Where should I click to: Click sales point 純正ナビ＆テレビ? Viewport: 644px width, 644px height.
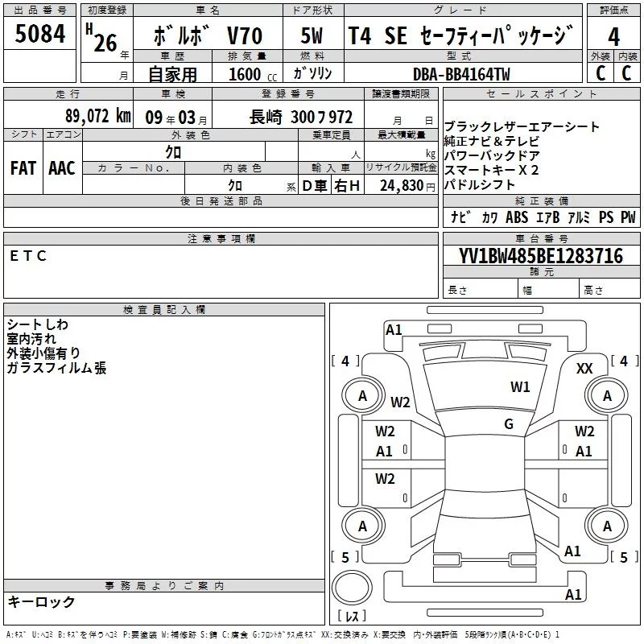coord(491,141)
